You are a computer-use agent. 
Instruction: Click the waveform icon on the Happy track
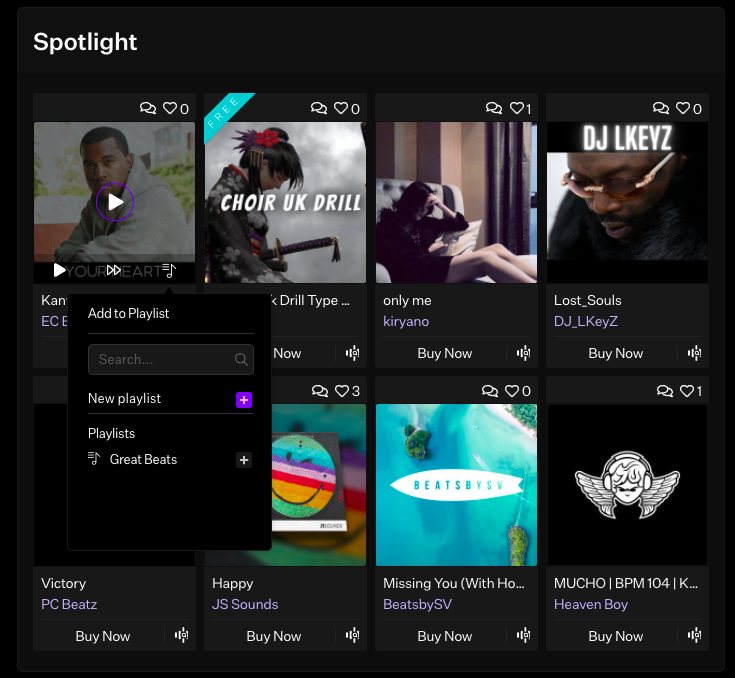coord(353,636)
